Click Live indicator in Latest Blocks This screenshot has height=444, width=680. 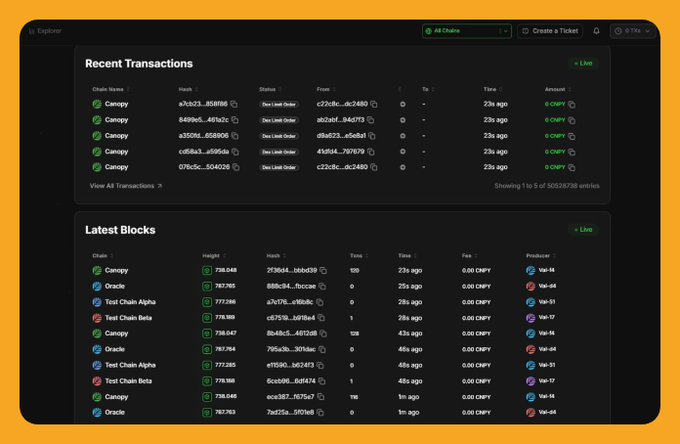[583, 230]
